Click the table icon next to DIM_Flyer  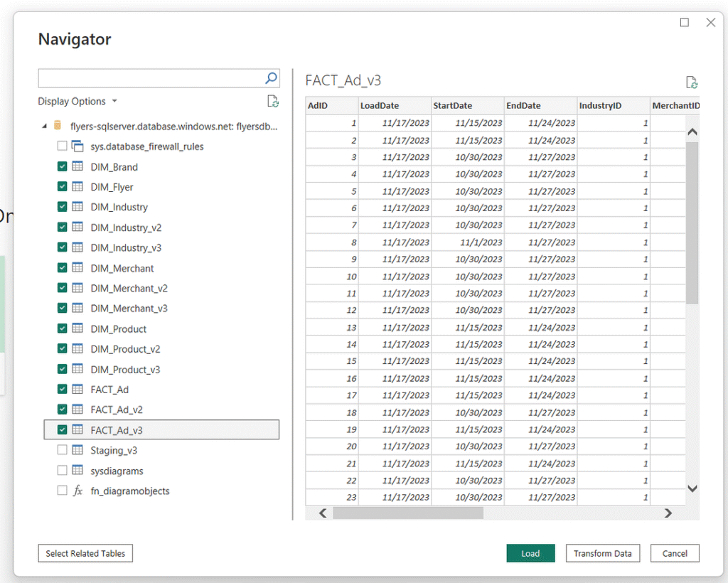click(77, 186)
